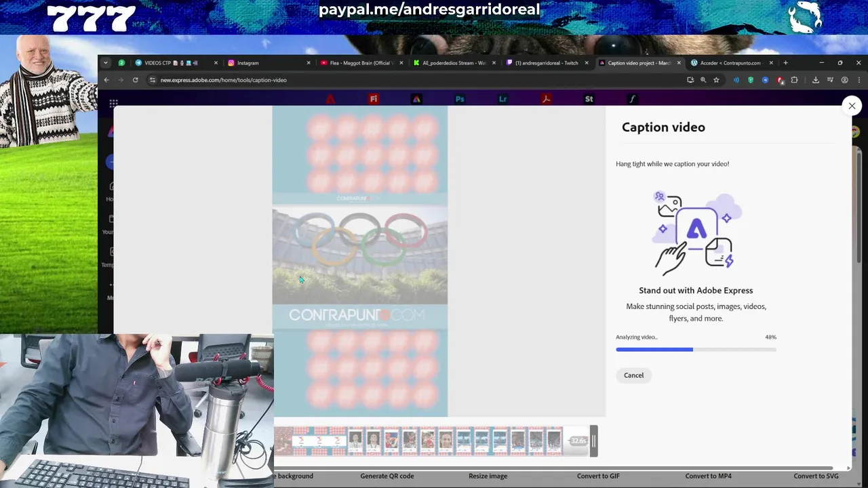The width and height of the screenshot is (868, 488).
Task: Open the Adobe Stock St shortcut icon
Action: (x=589, y=99)
